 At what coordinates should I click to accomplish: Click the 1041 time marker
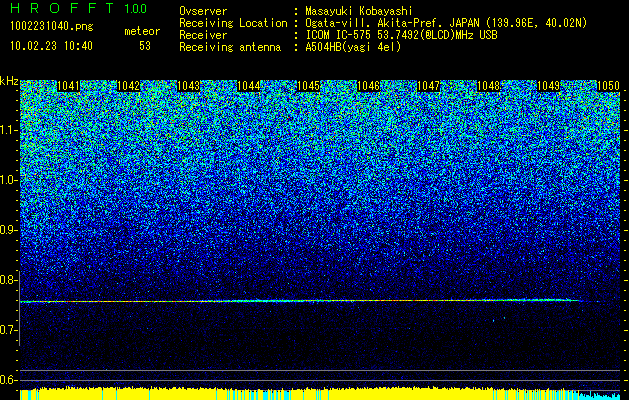[x=68, y=86]
